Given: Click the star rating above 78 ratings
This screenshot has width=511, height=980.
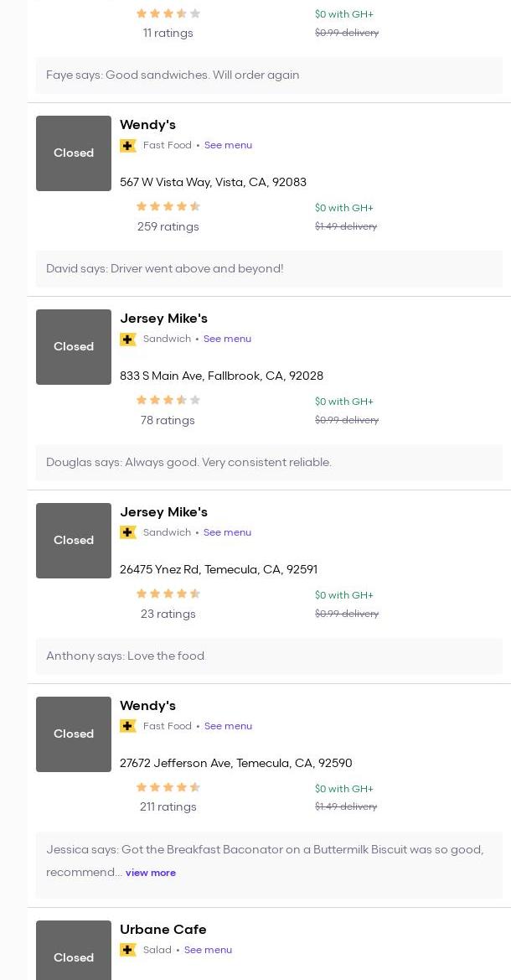Looking at the screenshot, I should (x=168, y=401).
